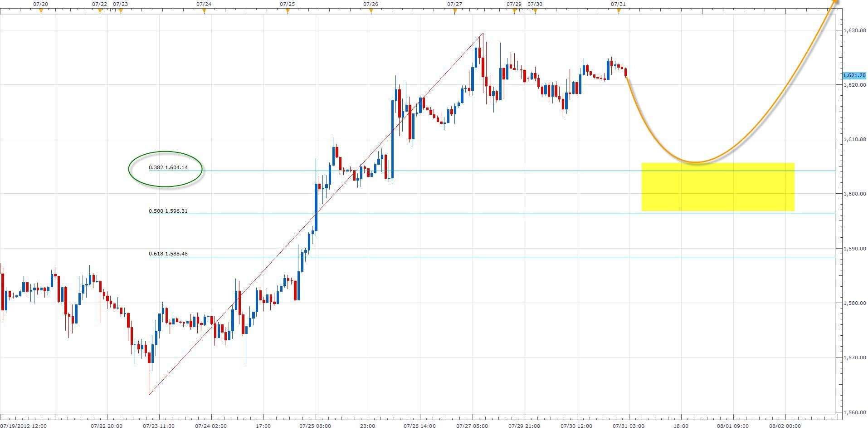Click the 07/30 12:00 time axis label

coord(576,426)
